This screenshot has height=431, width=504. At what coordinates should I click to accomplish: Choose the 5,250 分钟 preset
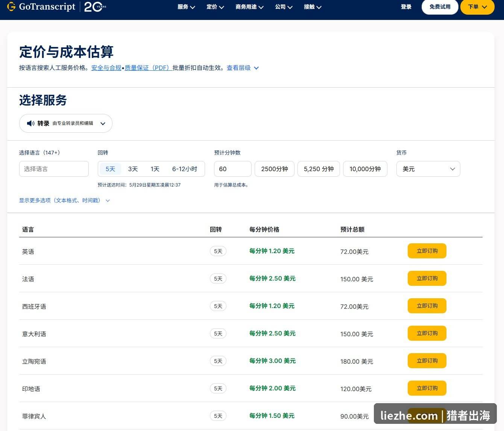[319, 169]
